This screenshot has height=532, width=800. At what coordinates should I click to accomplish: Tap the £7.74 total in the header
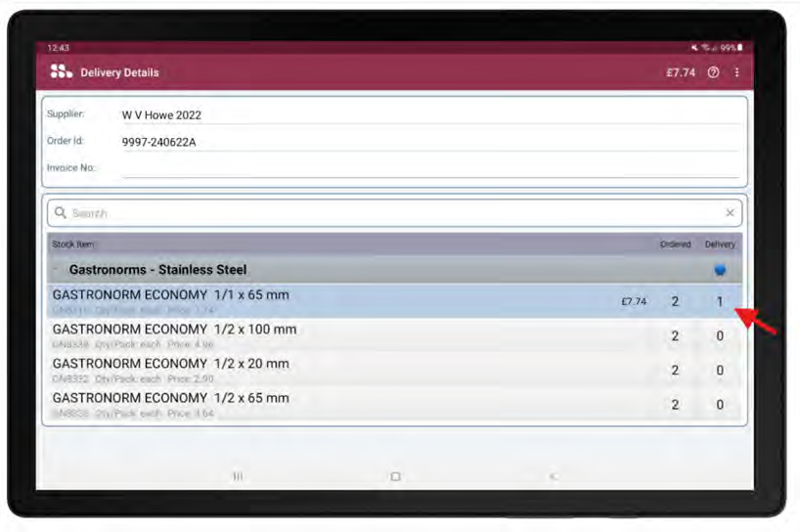tap(681, 72)
